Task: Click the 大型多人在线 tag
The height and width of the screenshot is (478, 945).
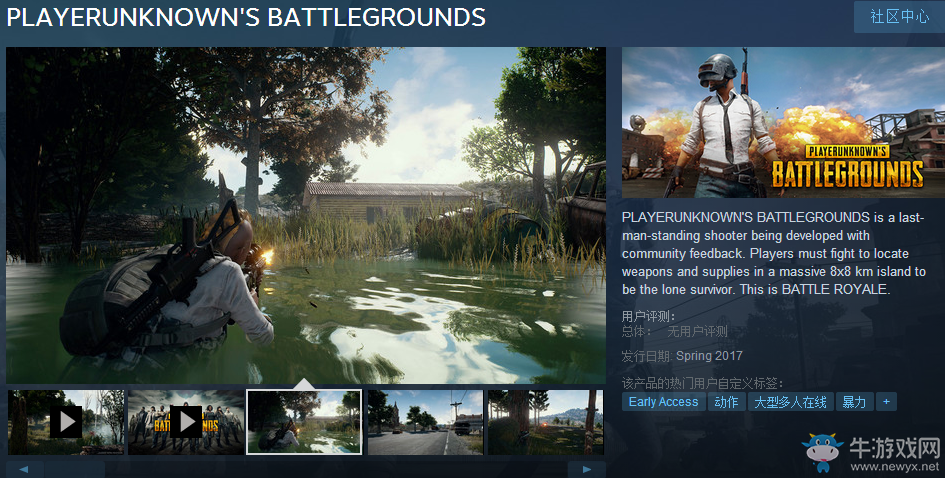Action: click(x=791, y=402)
